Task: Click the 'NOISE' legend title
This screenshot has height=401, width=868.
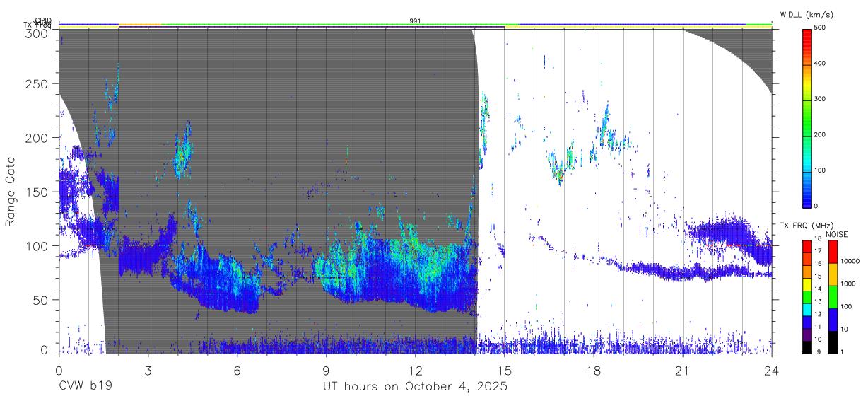Action: [836, 234]
